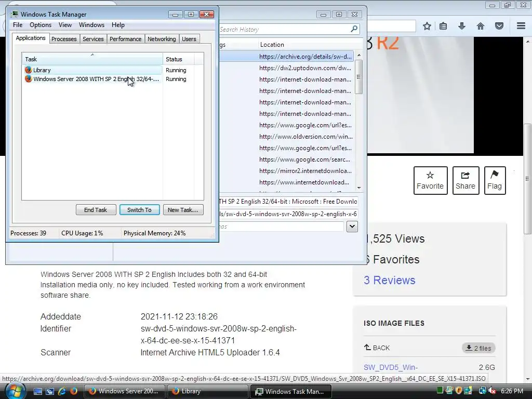Screen dimensions: 532x399
Task: Switch to Performance tab
Action: pos(126,39)
